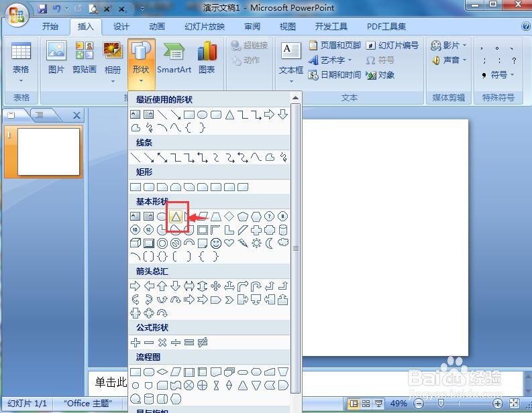532x413 pixels.
Task: Select the freeform scribble line shape
Action: point(283,158)
